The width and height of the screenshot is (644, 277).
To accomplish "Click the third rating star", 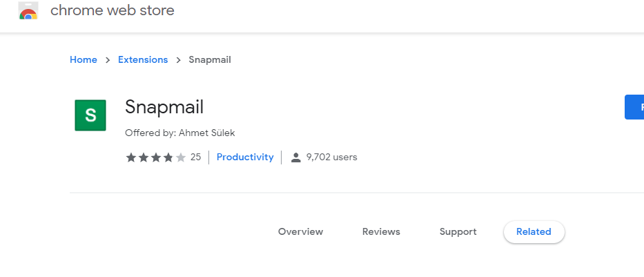I will [x=156, y=157].
